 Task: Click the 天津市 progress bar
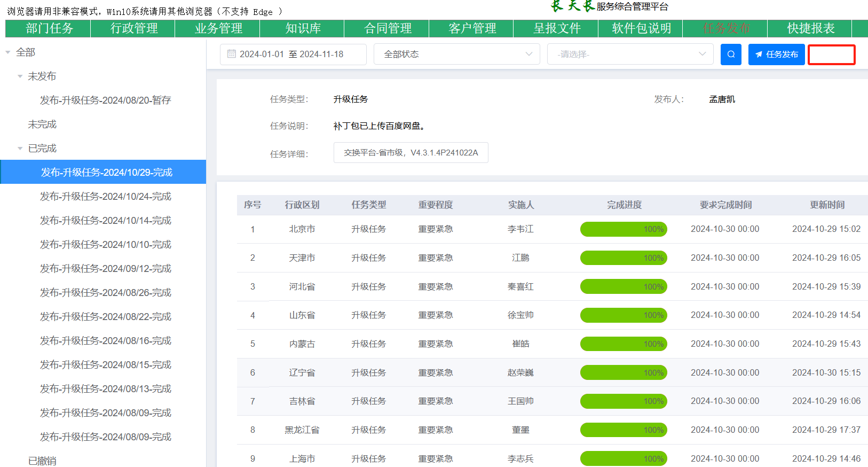click(624, 258)
